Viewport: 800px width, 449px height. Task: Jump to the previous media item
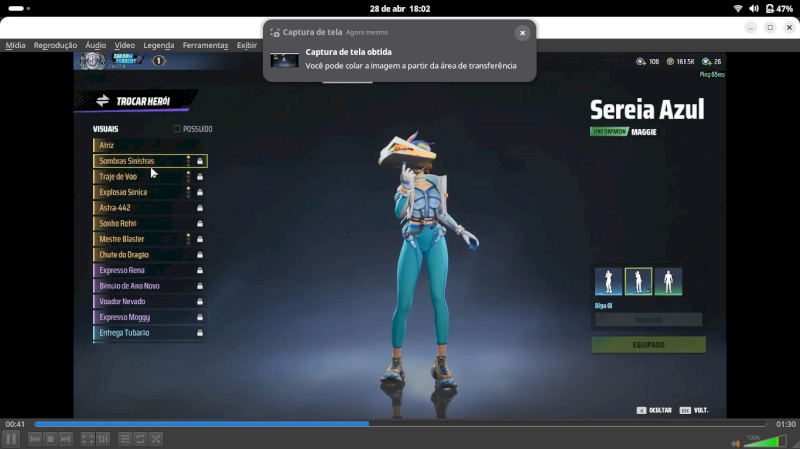(x=35, y=439)
